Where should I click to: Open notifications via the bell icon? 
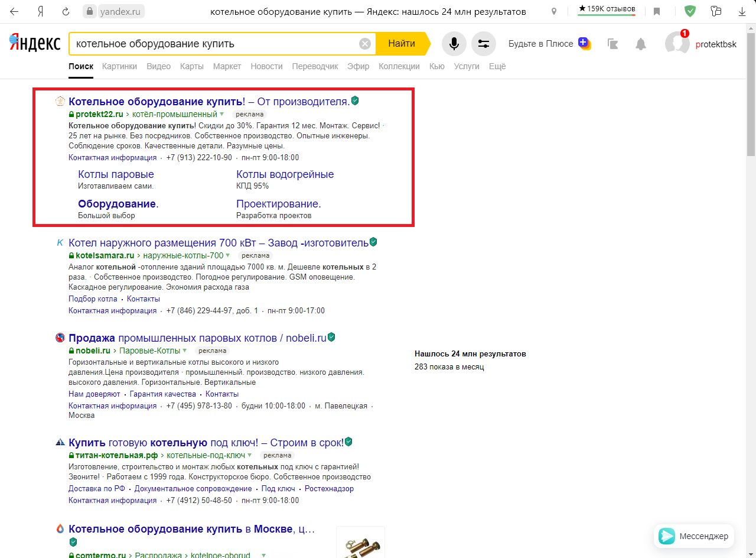pos(641,43)
